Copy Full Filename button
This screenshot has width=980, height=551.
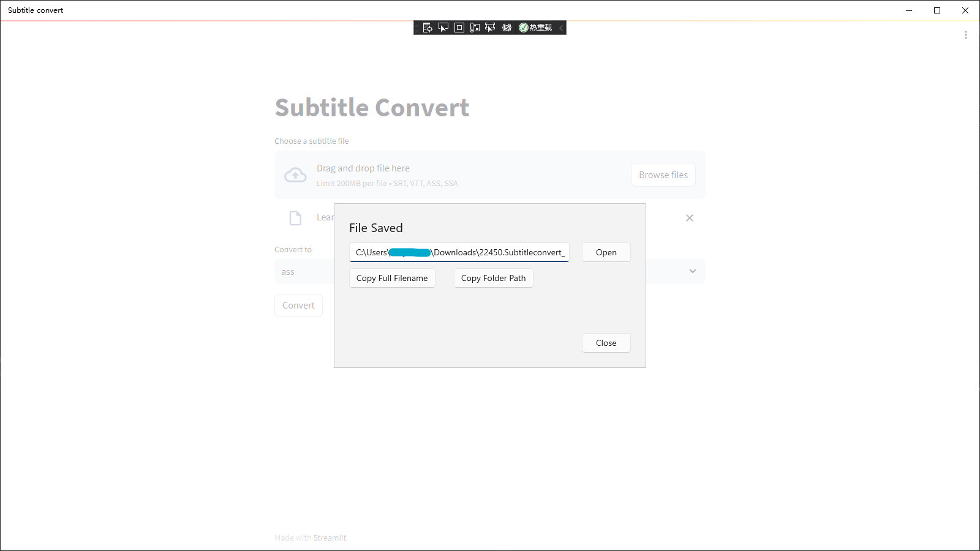coord(392,278)
